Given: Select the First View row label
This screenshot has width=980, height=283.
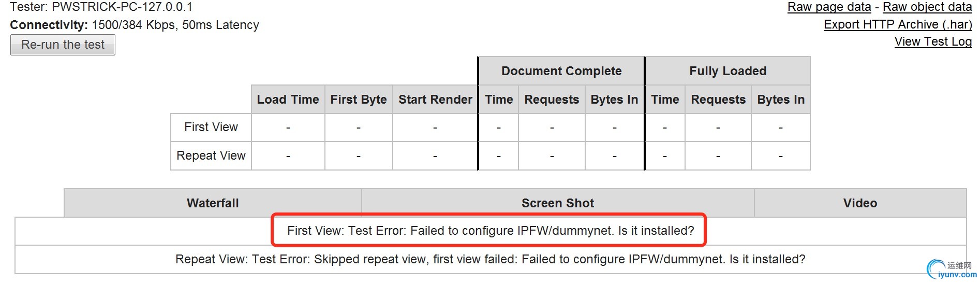Looking at the screenshot, I should (211, 127).
